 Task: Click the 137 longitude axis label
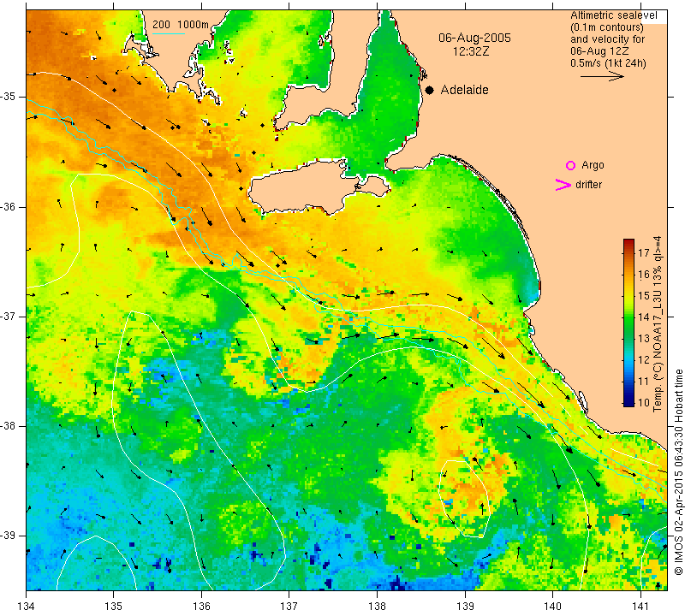click(289, 607)
